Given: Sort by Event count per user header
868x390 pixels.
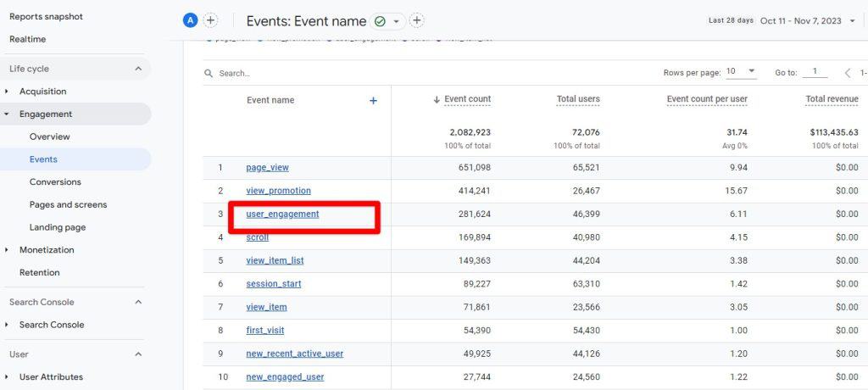Looking at the screenshot, I should point(707,99).
